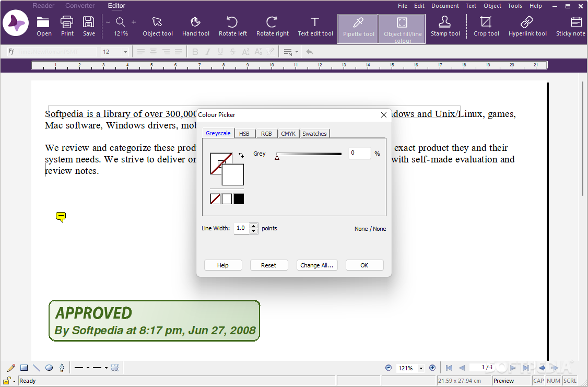Click the yellow sticky note on the page

point(61,217)
